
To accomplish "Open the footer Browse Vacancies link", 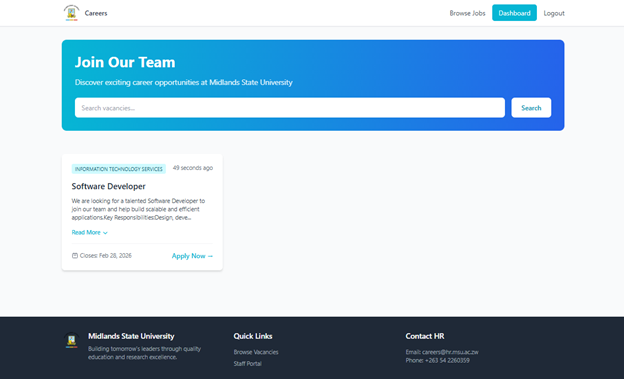I will point(256,352).
